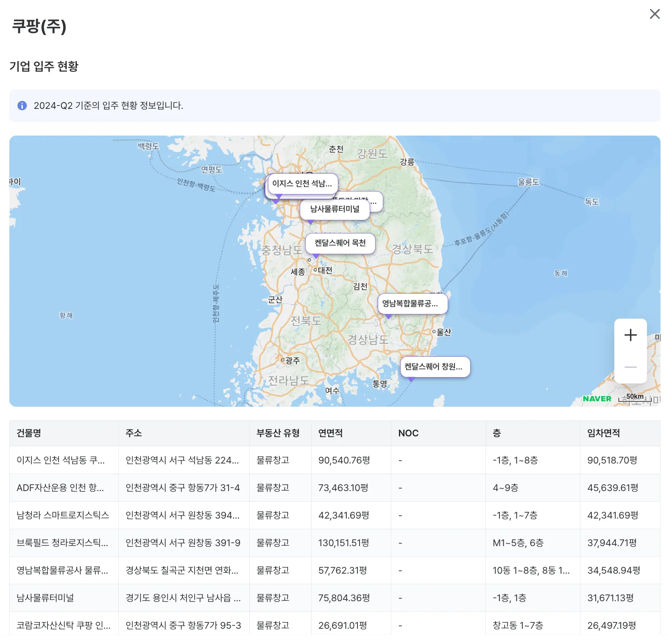Select the 남사물류터미널 map marker
This screenshot has height=644, width=669.
[334, 209]
